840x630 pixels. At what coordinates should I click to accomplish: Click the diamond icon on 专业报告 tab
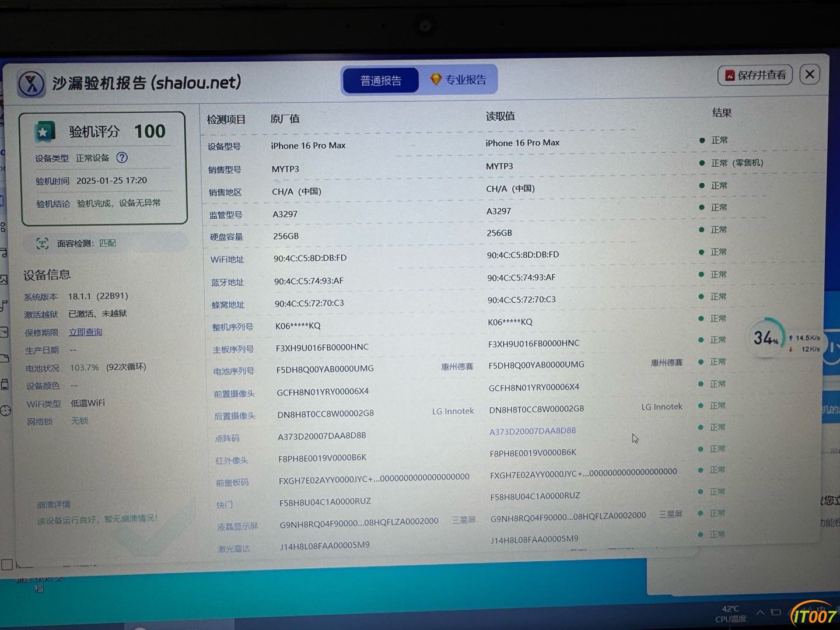[435, 79]
